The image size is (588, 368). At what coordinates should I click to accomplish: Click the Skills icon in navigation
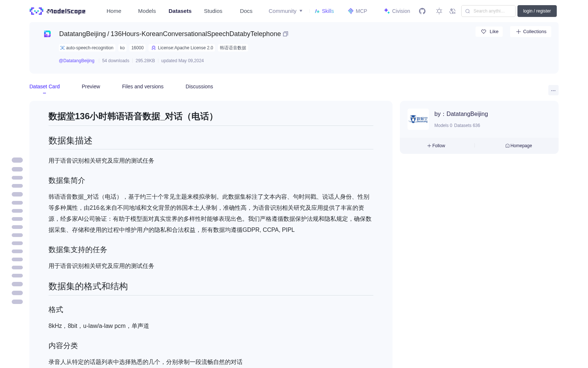point(317,11)
